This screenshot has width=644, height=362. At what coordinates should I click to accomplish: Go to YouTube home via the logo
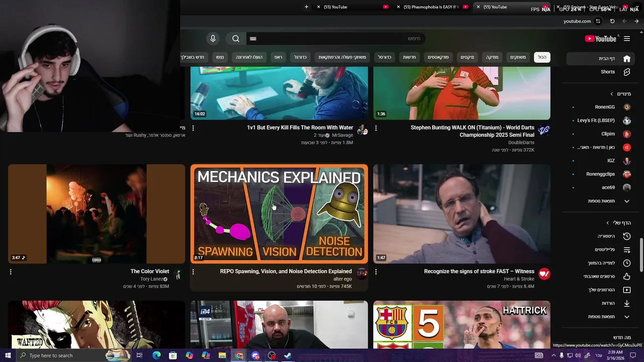click(x=600, y=39)
